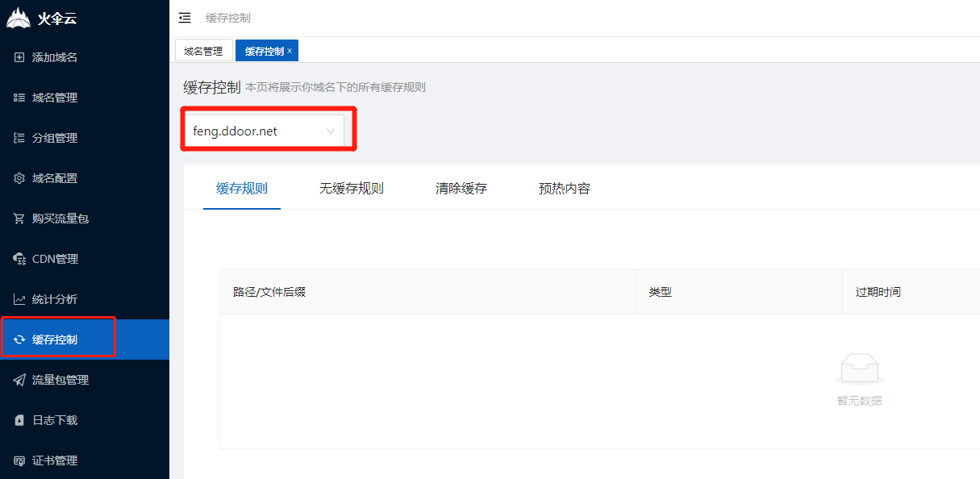The height and width of the screenshot is (479, 980).
Task: Select the 预热内容 tab
Action: (564, 189)
